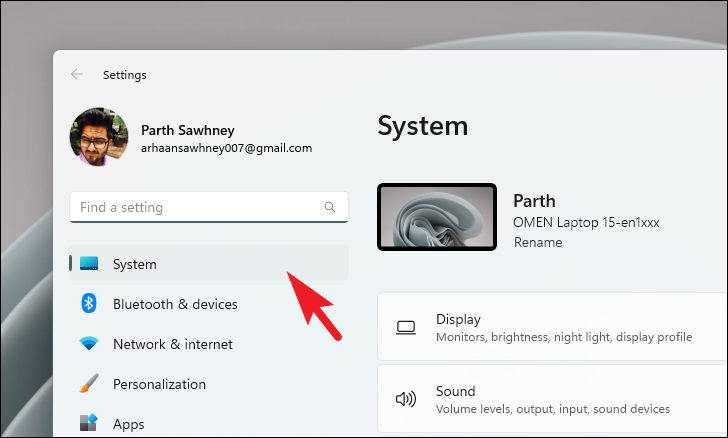This screenshot has width=728, height=438.
Task: Open the user profile picture
Action: [99, 137]
